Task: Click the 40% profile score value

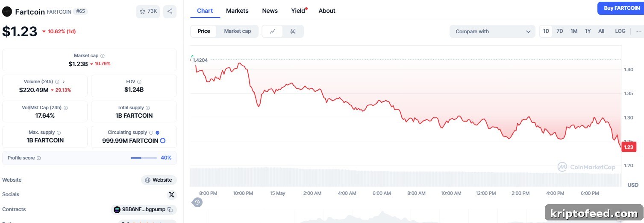Action: coord(166,158)
